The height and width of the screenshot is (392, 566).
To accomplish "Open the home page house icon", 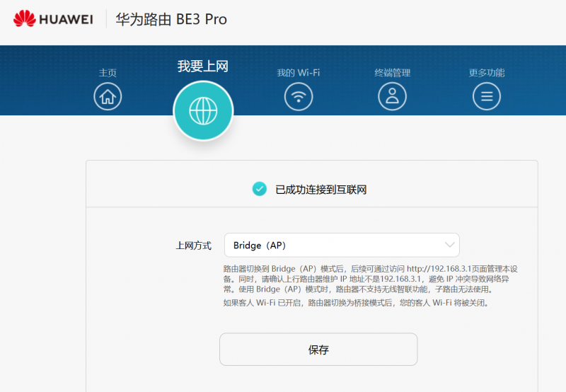I will 108,96.
